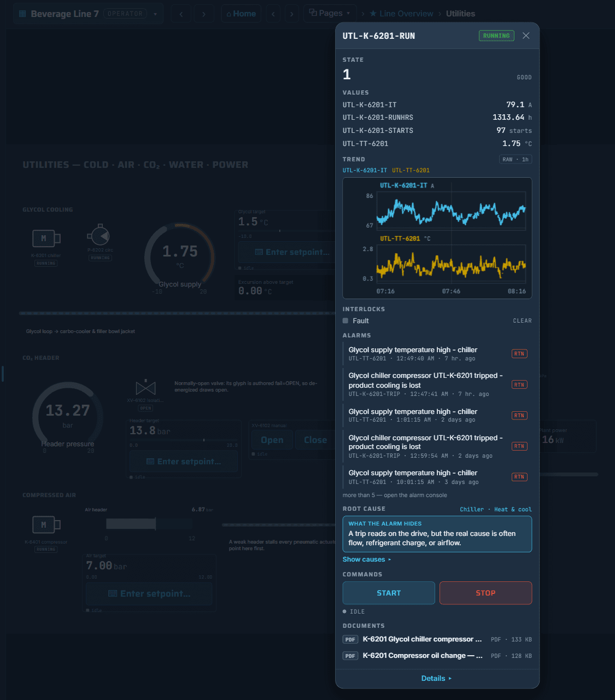Close the UTL-K-6201-RUN detail panel
615x700 pixels.
point(526,36)
